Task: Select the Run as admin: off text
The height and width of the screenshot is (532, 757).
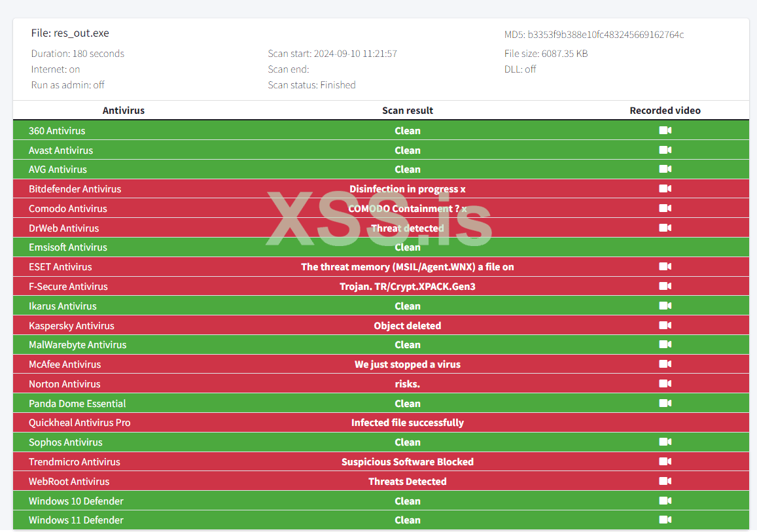Action: 67,85
